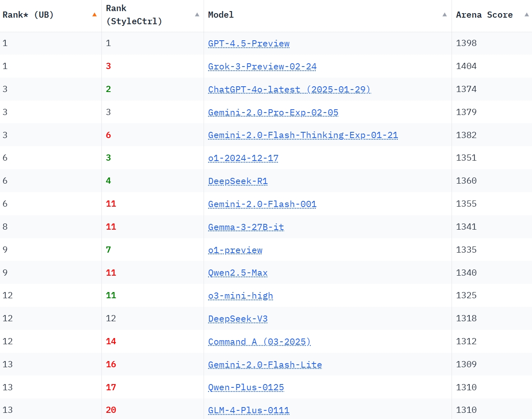Click the sort arrow beside Arena Score
The height and width of the screenshot is (419, 532).
click(527, 15)
